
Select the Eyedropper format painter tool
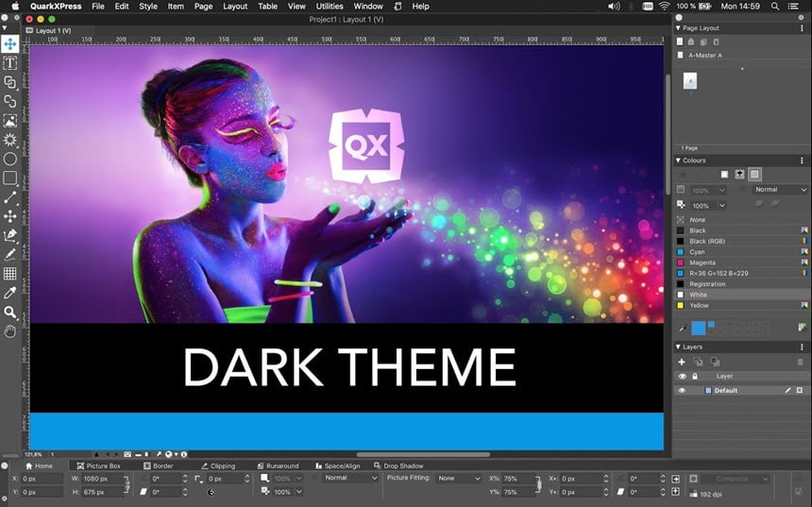coord(9,293)
